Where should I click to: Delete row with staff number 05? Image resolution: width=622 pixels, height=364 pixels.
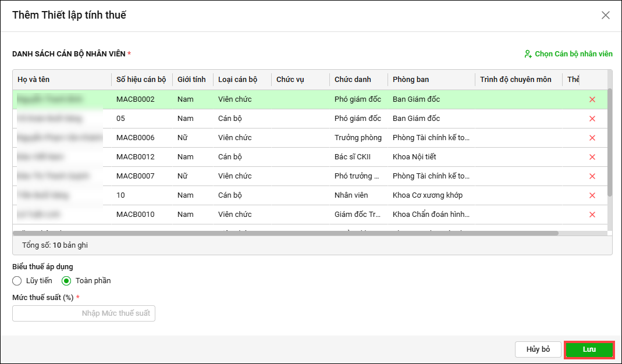point(592,119)
